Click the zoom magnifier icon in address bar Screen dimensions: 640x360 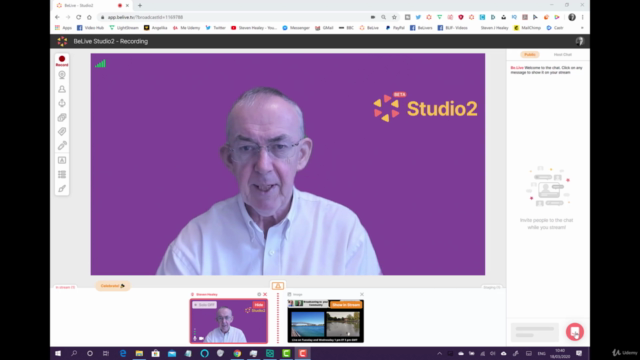tap(383, 17)
